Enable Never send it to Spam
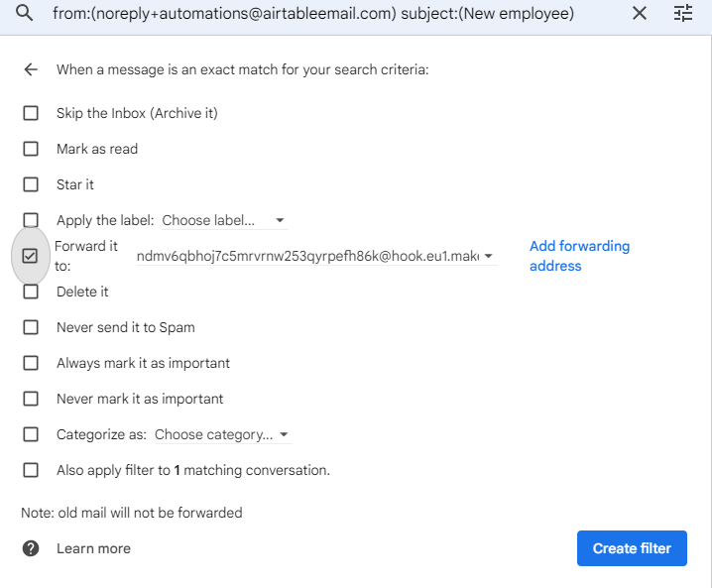 [x=31, y=327]
